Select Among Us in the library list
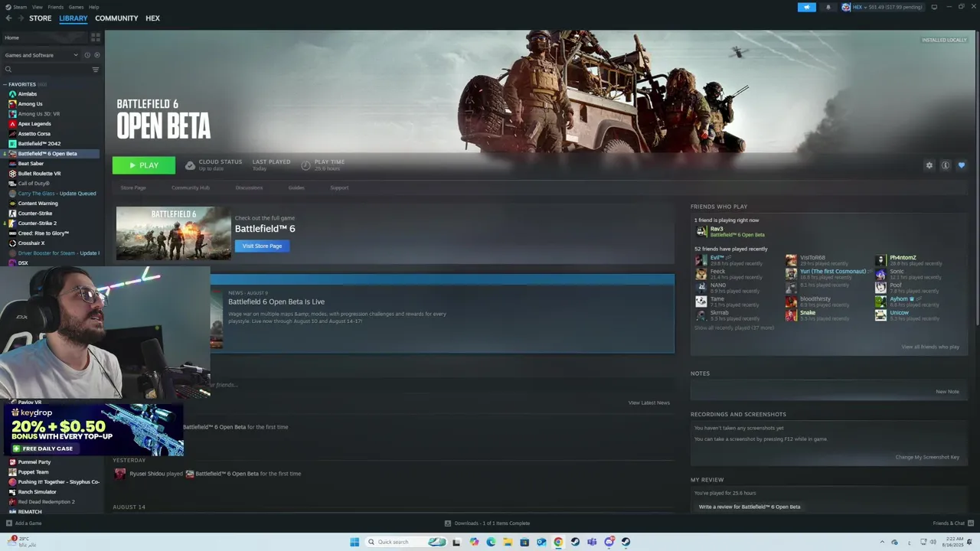The width and height of the screenshot is (980, 551). click(x=31, y=104)
